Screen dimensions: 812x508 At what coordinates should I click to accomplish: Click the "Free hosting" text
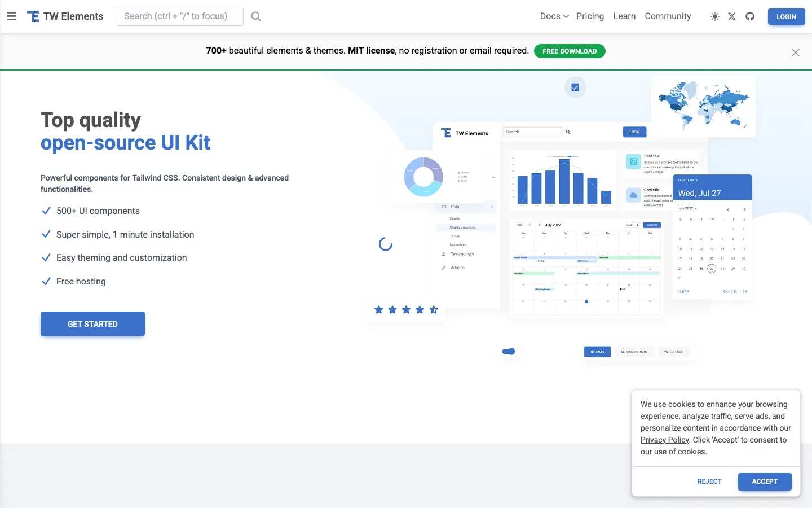click(x=81, y=282)
